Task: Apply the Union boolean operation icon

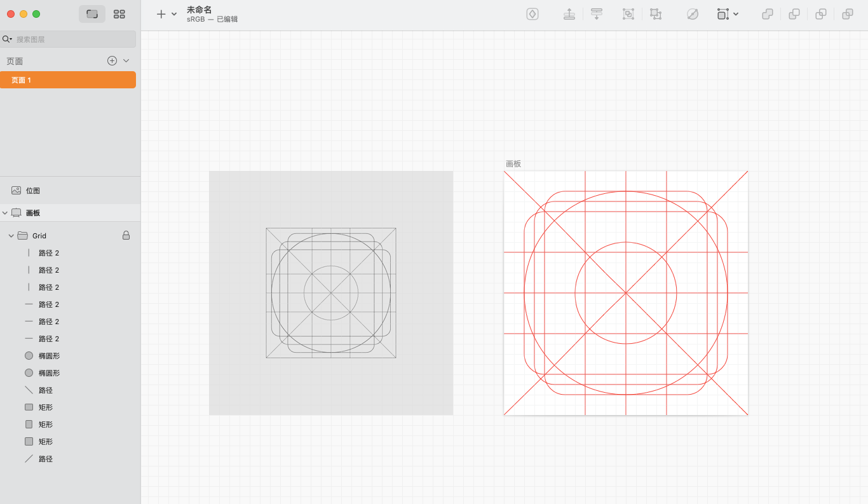Action: click(x=768, y=14)
